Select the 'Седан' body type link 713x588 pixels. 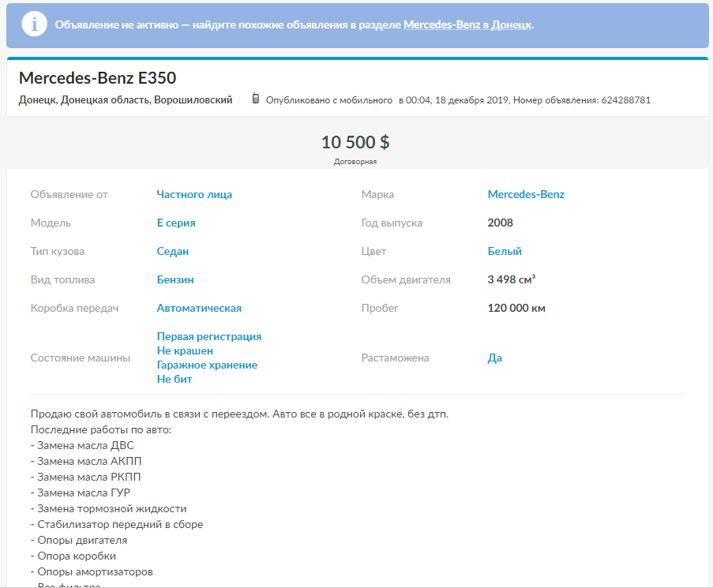tap(173, 251)
